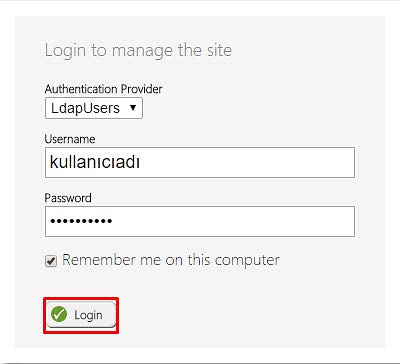
Task: Submit the form with the Login button
Action: [x=81, y=315]
